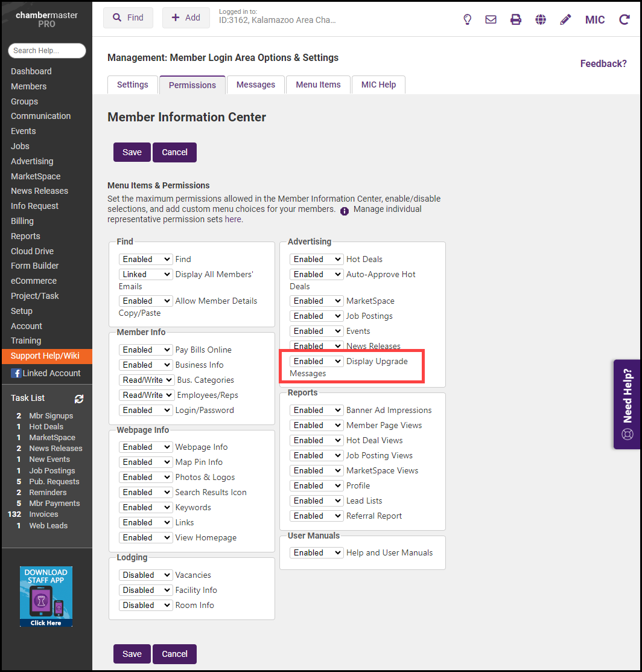Open the Find permission dropdown
This screenshot has height=672, width=642.
145,259
